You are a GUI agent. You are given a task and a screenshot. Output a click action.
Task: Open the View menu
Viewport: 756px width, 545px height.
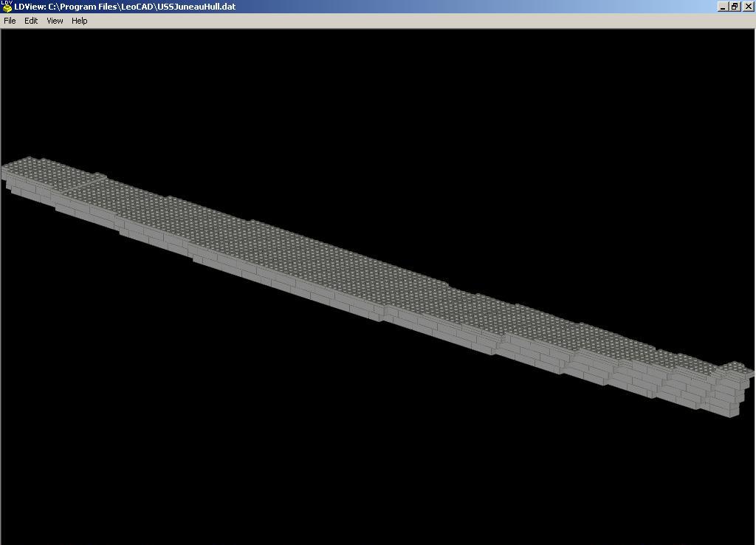[x=55, y=21]
